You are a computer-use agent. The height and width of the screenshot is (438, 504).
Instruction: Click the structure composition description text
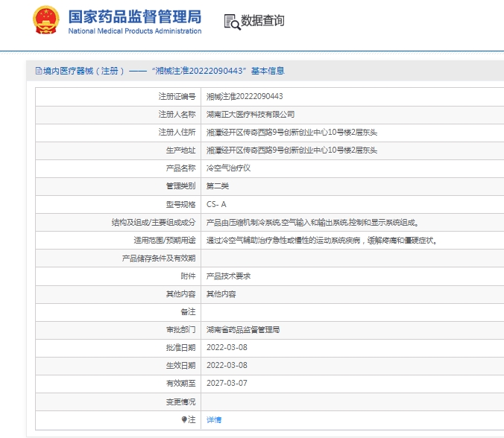point(312,222)
